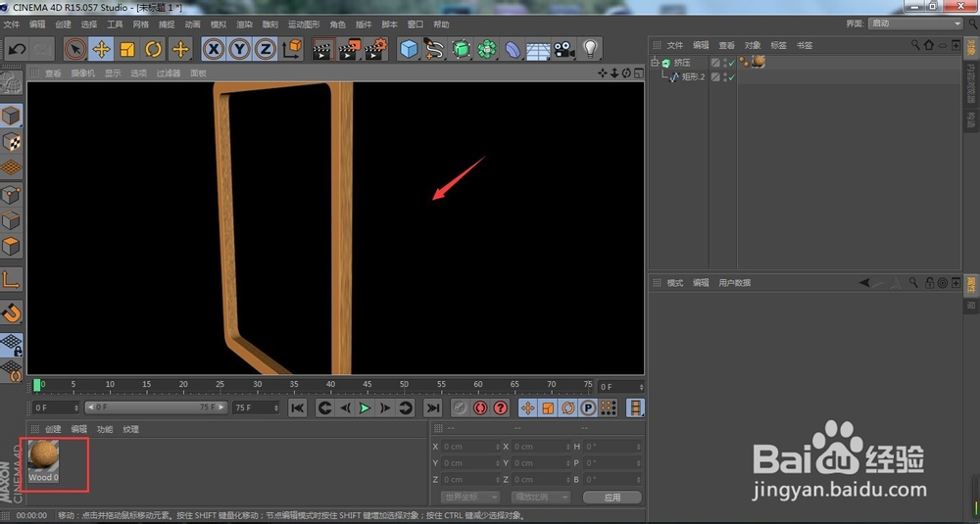Add a light bulb object
Viewport: 980px width, 524px height.
click(591, 49)
